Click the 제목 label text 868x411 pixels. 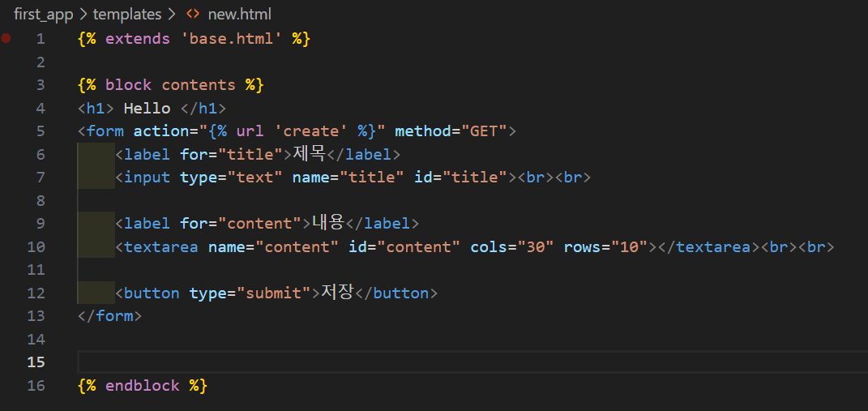click(310, 153)
